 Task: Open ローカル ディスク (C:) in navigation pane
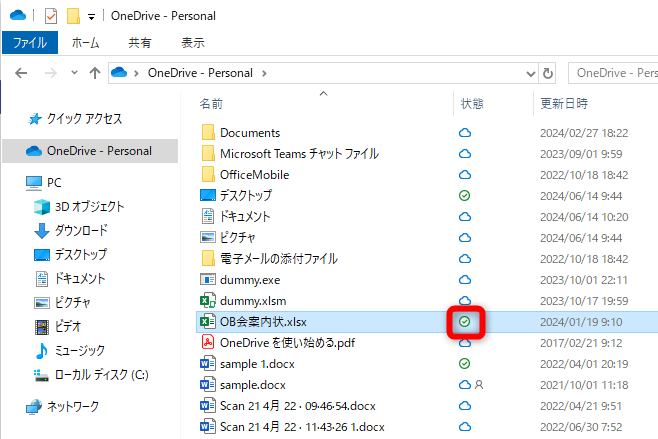pyautogui.click(x=102, y=374)
